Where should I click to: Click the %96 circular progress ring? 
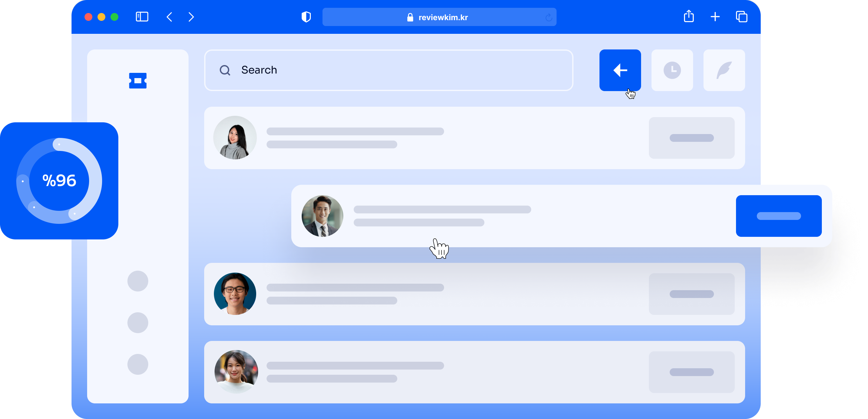(x=59, y=181)
